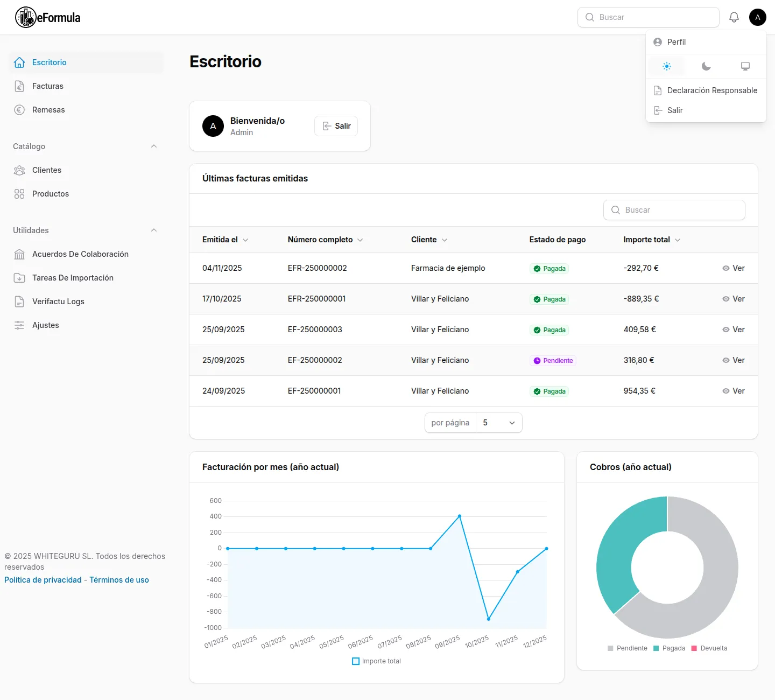The image size is (775, 700).
Task: View invoice EFR-250000002
Action: click(734, 268)
